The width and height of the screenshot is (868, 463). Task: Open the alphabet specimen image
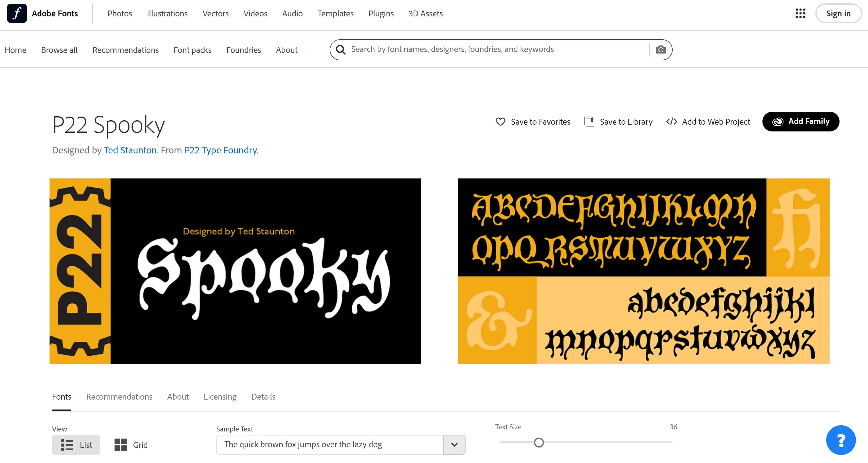644,271
